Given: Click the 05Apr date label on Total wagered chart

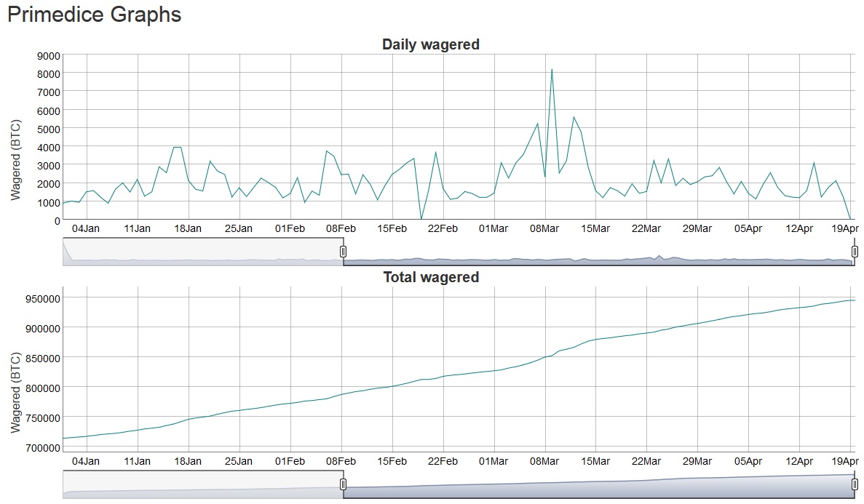Looking at the screenshot, I should [x=748, y=462].
